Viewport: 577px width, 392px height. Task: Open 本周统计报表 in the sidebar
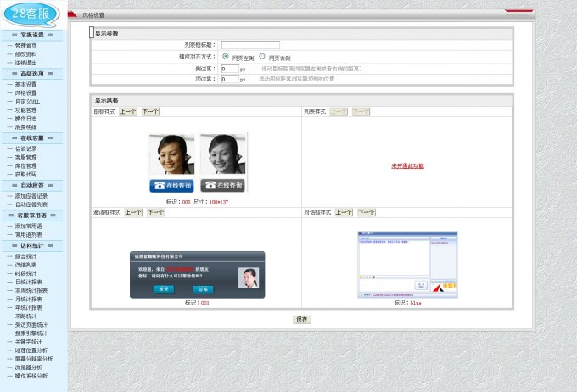point(31,290)
